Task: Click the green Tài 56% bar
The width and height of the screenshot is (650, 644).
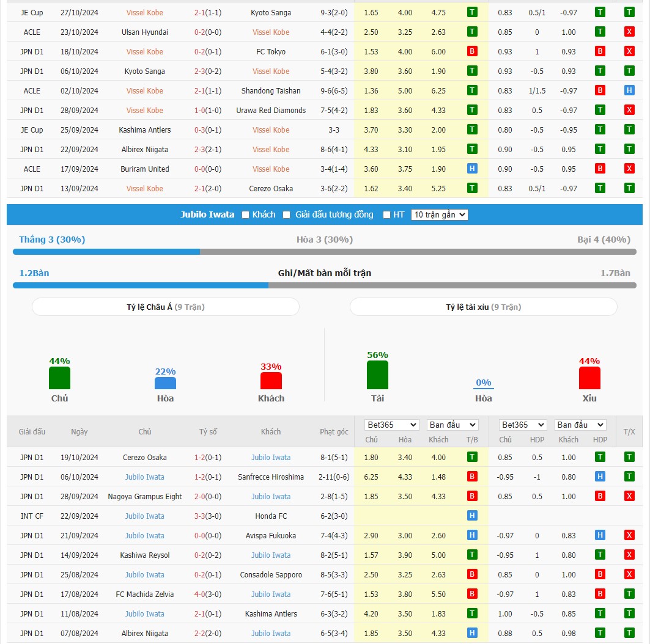Action: point(377,375)
